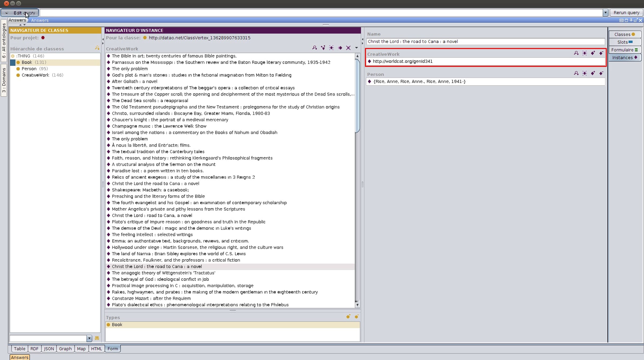The width and height of the screenshot is (644, 360).
Task: Click the add type icon in Types panel
Action: (348, 317)
